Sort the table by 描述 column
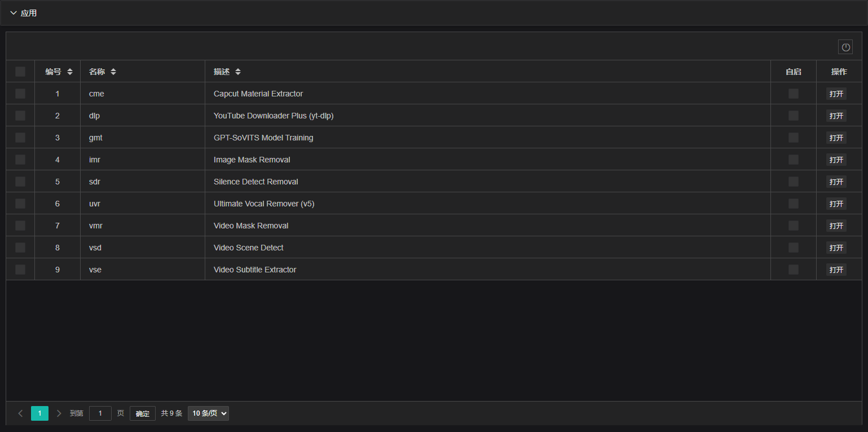 [x=237, y=72]
